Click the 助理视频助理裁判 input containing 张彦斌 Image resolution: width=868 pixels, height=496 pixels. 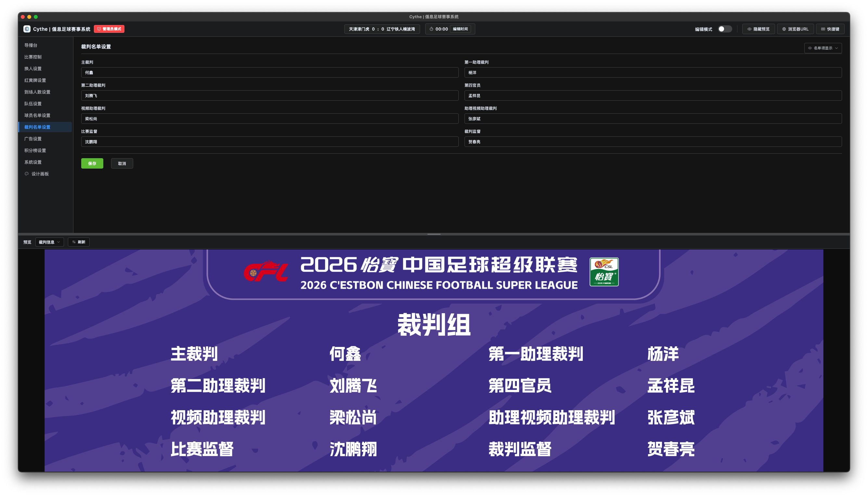pos(653,119)
